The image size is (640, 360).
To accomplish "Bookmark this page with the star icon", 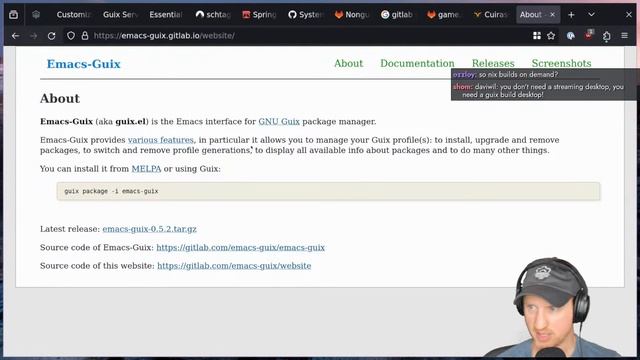I will click(551, 36).
